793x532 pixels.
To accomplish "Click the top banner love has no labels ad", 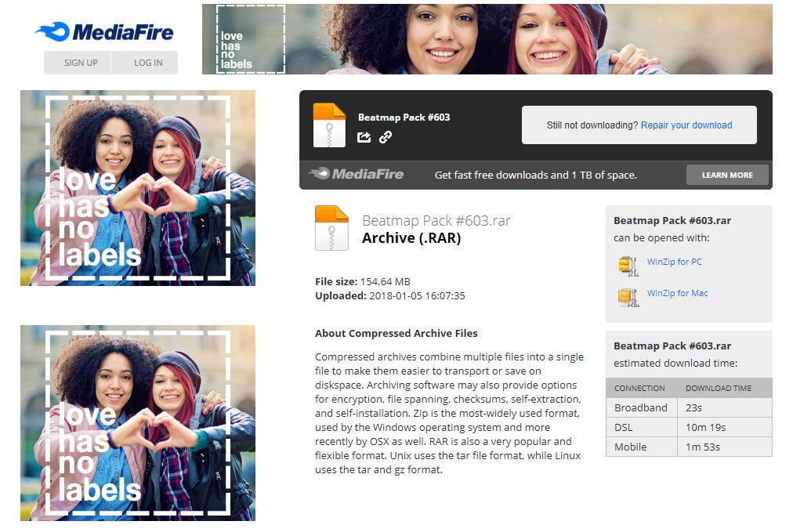I will point(487,39).
